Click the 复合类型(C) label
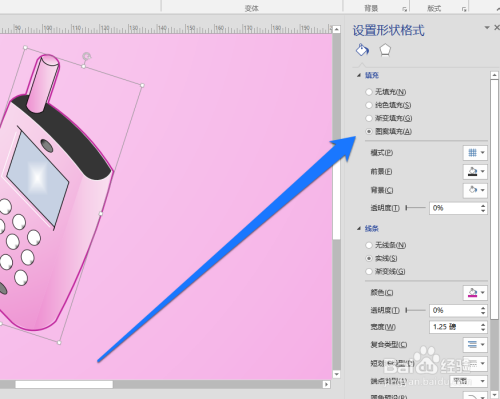 tap(389, 345)
